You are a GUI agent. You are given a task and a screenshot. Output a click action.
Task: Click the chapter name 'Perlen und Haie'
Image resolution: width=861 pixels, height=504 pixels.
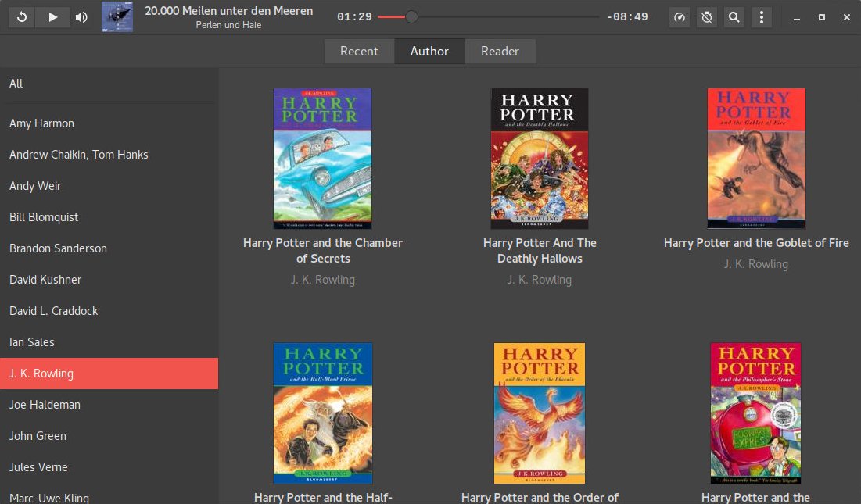(x=228, y=25)
